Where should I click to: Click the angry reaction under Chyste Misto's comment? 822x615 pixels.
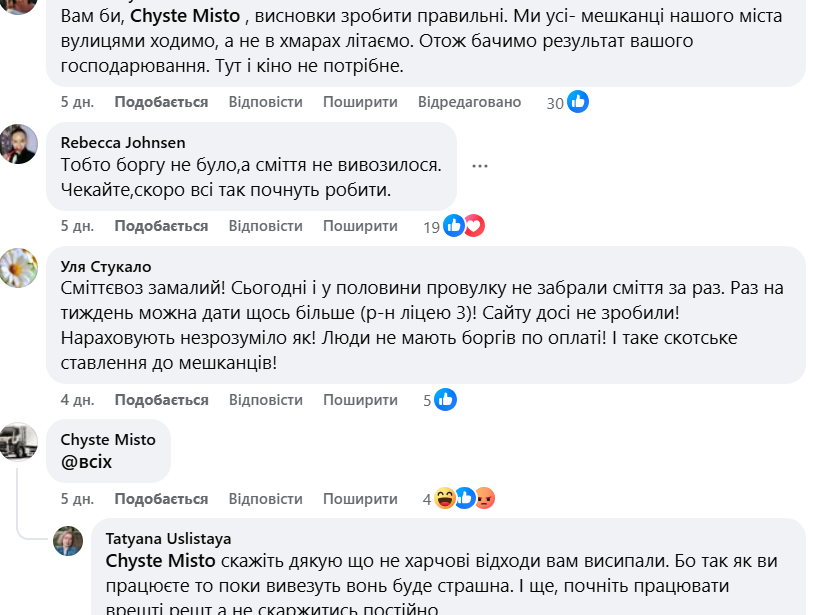point(485,499)
